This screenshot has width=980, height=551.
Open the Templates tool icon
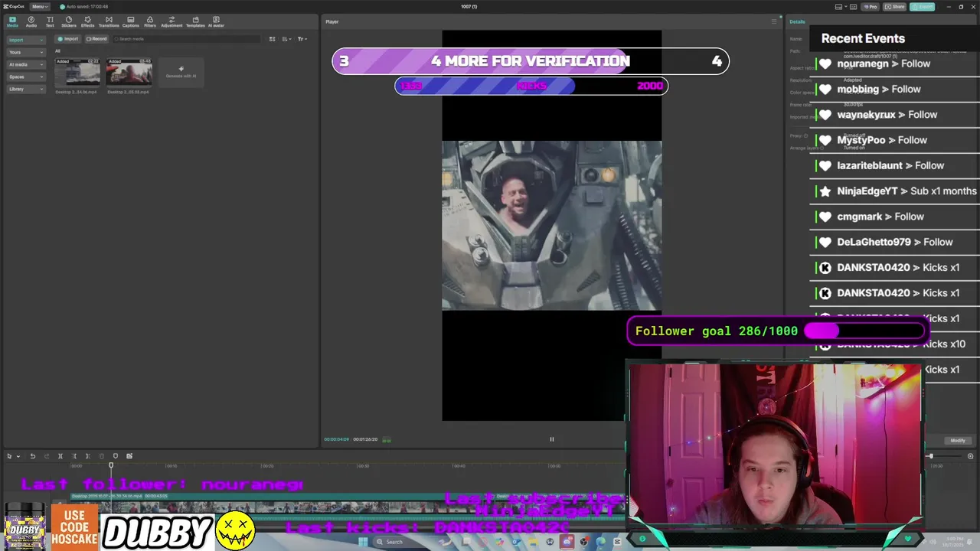click(x=195, y=21)
